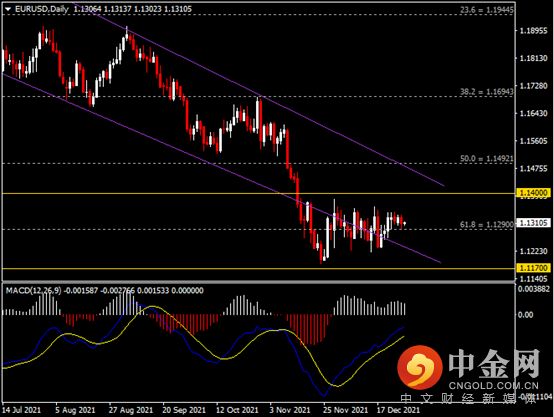Click the current price tag 1.13105
554x417 pixels.
tap(533, 223)
